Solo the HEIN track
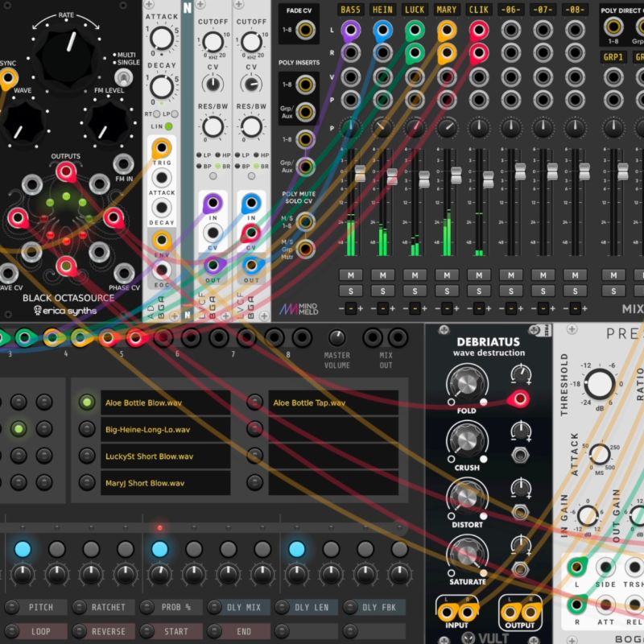644x644 pixels. pyautogui.click(x=383, y=291)
